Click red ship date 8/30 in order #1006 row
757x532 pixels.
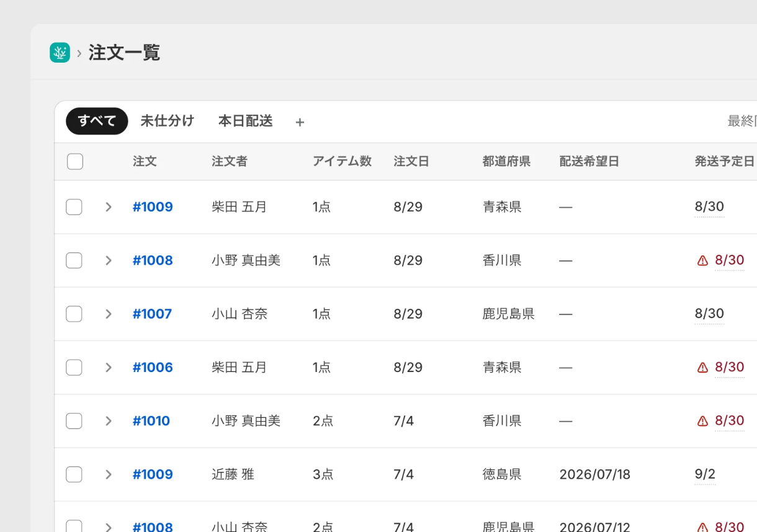tap(730, 367)
